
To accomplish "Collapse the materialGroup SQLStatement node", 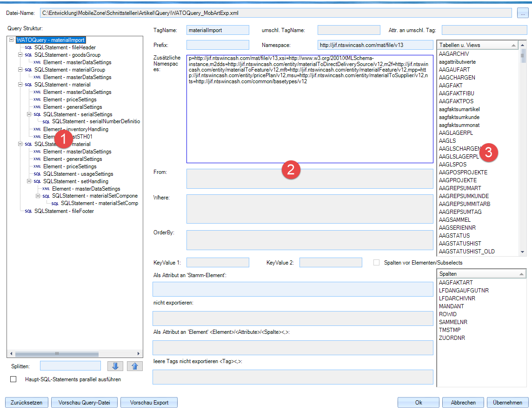I will pyautogui.click(x=20, y=70).
